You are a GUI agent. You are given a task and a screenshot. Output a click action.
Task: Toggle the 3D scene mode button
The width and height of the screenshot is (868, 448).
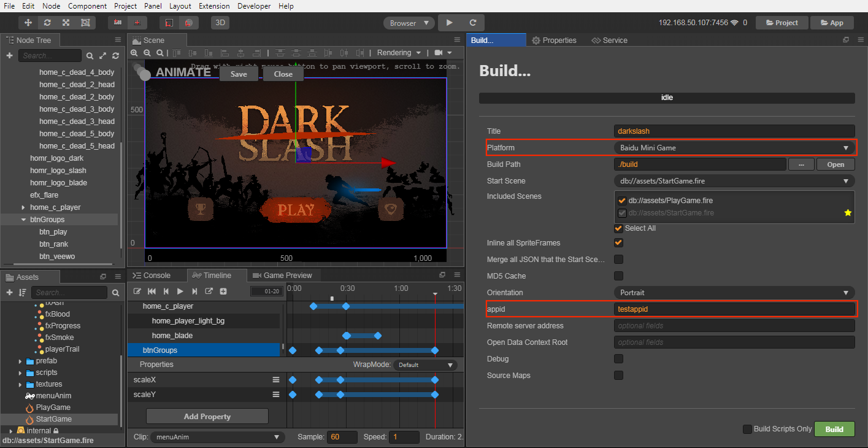coord(220,23)
